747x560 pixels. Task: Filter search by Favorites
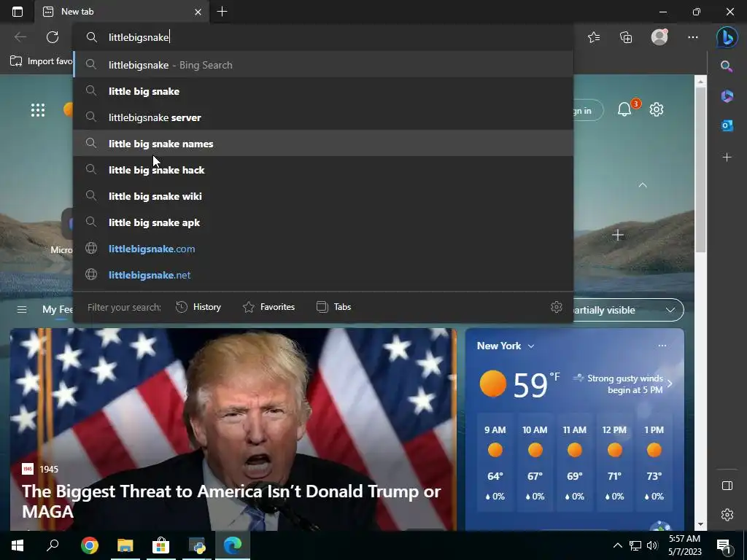tap(268, 307)
